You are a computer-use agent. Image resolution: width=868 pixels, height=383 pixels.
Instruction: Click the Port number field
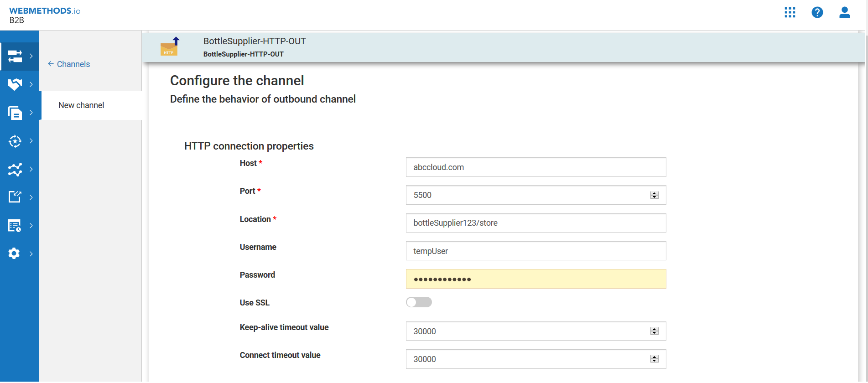click(x=536, y=195)
